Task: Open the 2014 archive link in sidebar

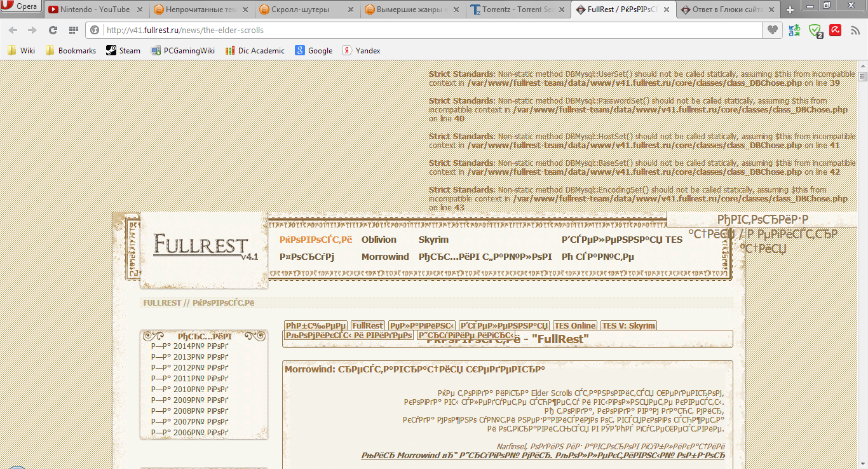Action: point(189,346)
